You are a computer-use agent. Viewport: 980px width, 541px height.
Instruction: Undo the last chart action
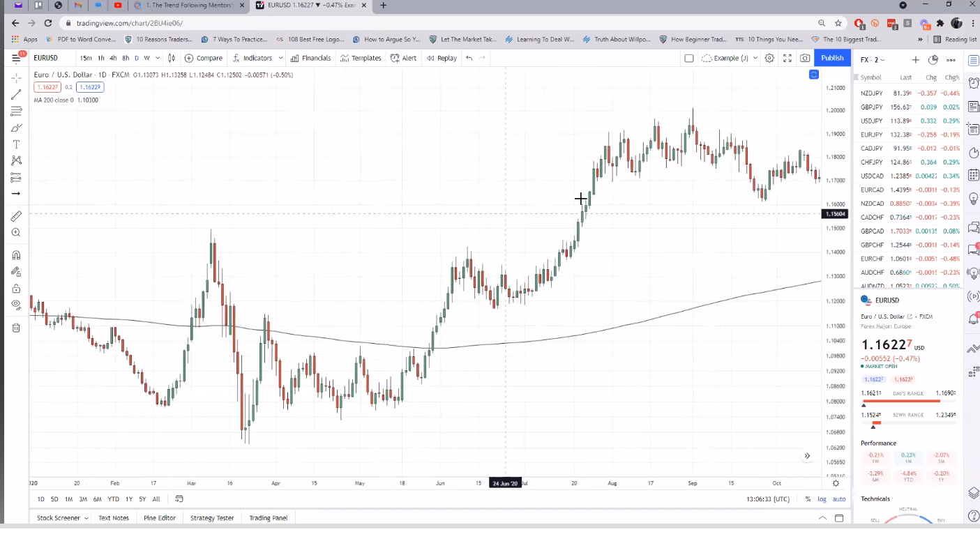point(469,58)
